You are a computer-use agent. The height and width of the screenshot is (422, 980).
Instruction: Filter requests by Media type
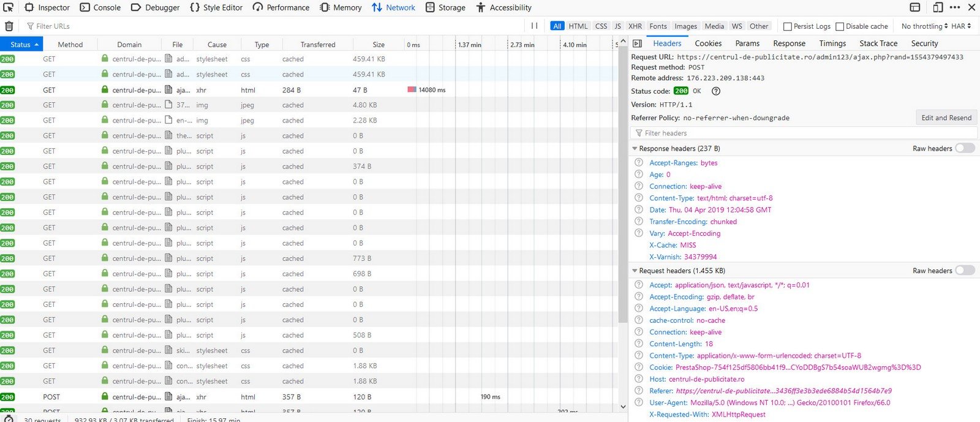(x=714, y=26)
